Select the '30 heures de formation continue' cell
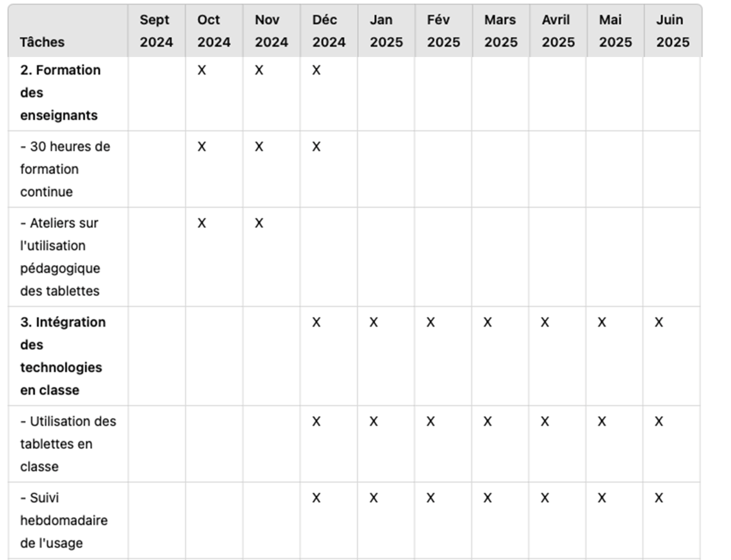 tap(65, 169)
